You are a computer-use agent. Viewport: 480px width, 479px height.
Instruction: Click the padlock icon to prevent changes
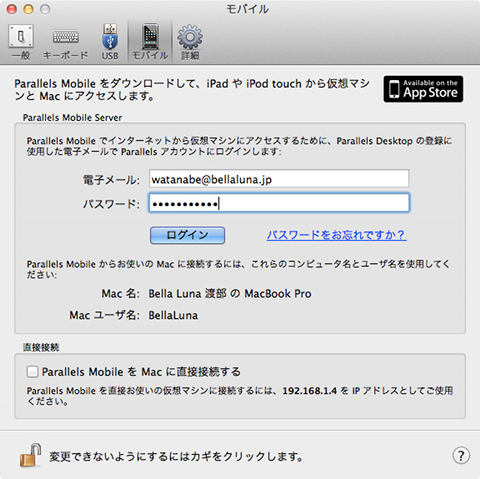[x=30, y=455]
